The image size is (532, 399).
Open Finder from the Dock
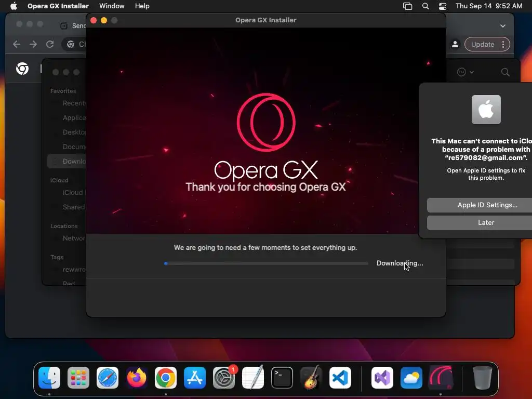tap(49, 378)
